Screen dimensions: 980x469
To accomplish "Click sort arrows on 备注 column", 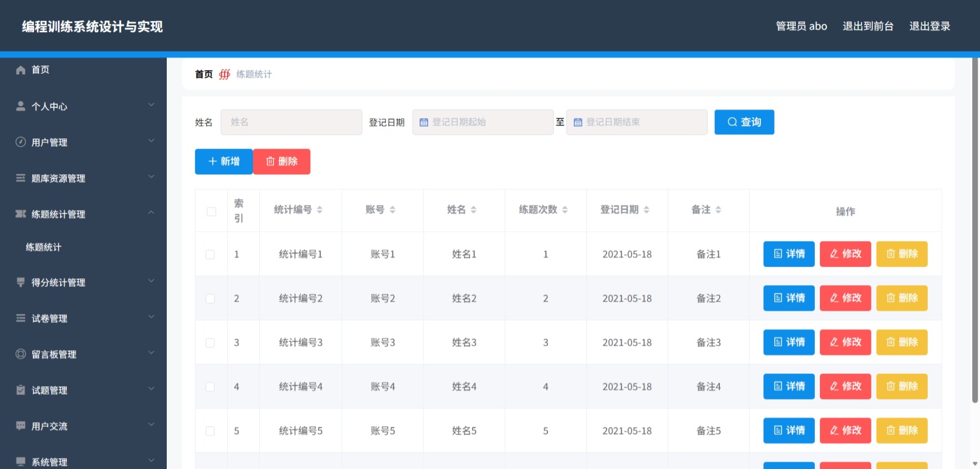I will [718, 209].
